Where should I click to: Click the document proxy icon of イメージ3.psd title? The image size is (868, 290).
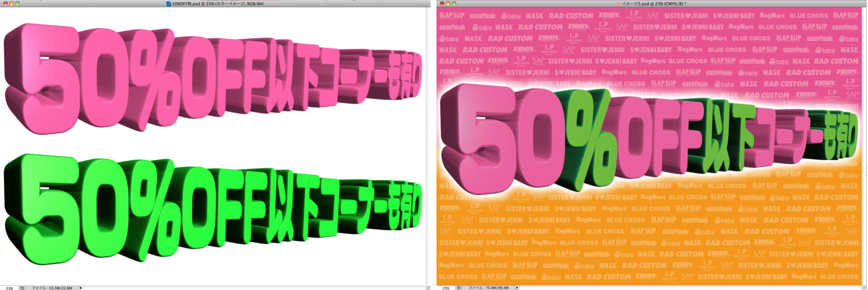[618, 4]
